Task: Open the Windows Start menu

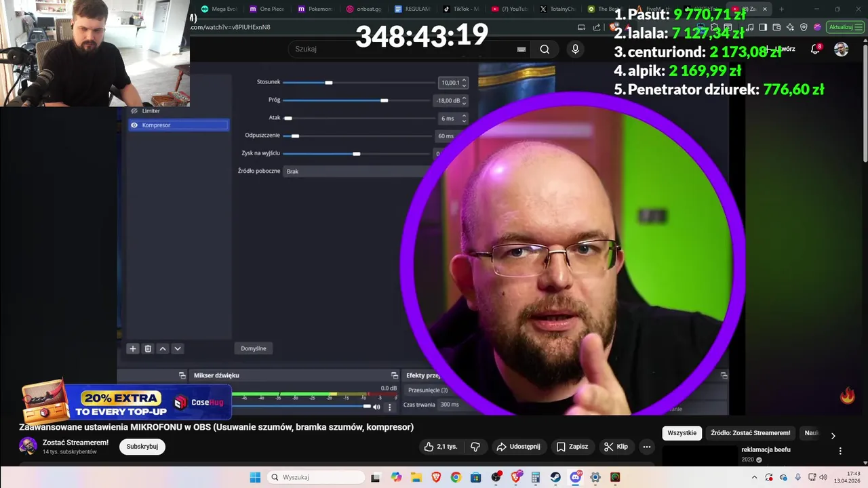Action: tap(255, 477)
